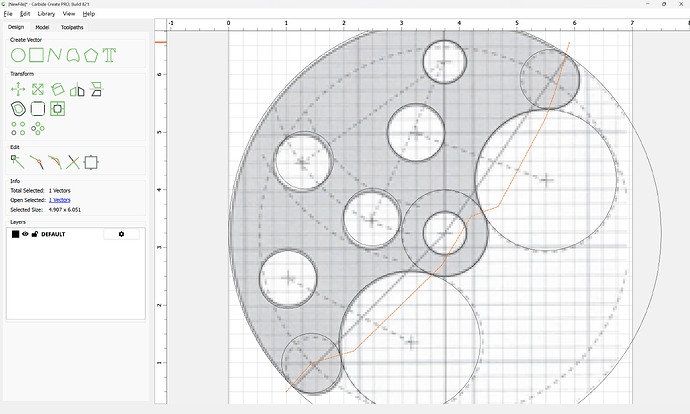Select the Polyline vector tool
This screenshot has width=690, height=414.
(54, 55)
